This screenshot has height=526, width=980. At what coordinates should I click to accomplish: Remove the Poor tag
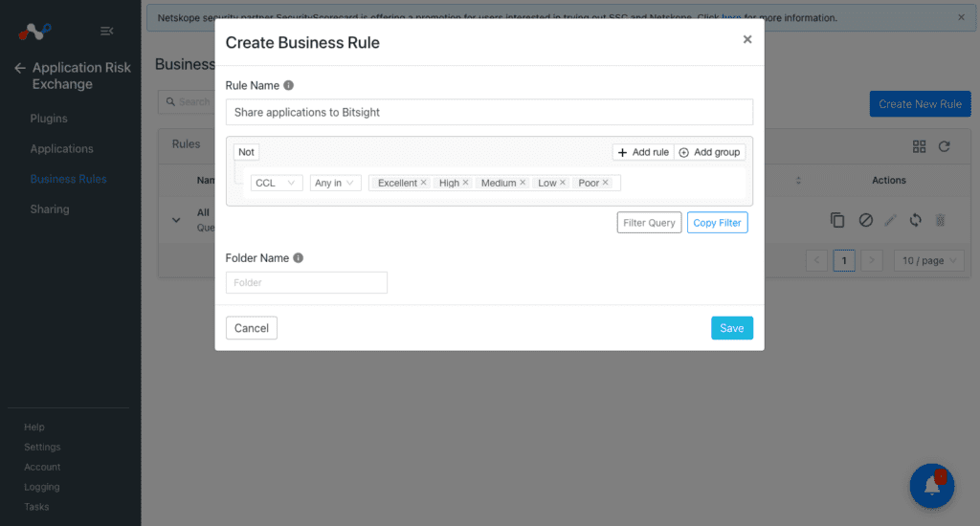[x=605, y=183]
